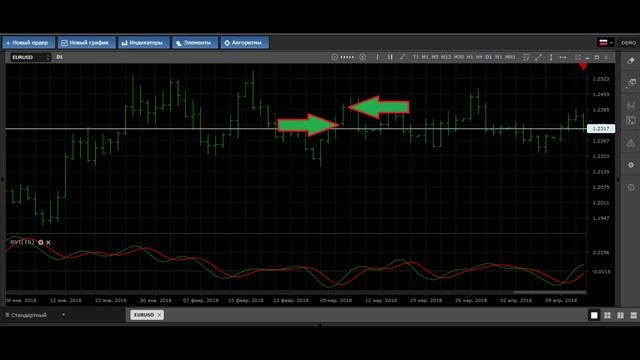Select the M5 timeframe
The image size is (640, 360).
click(x=435, y=57)
